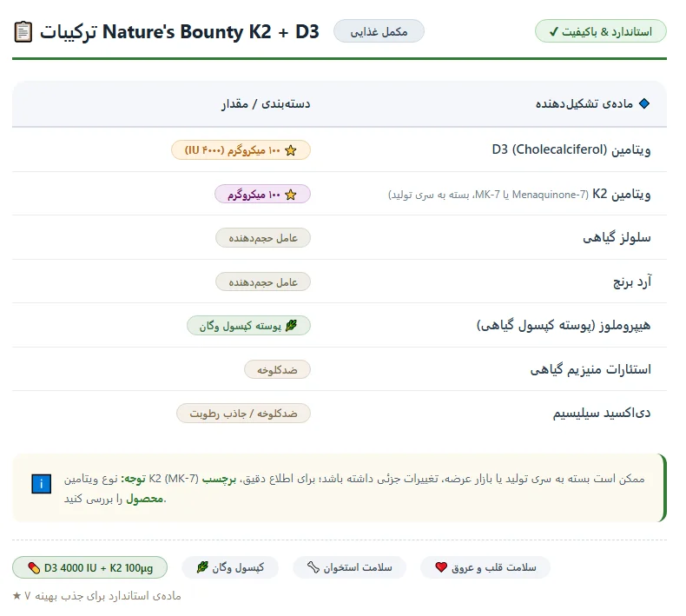Click ضدکلوخه badge in استئارات منیزیم row
Viewport: 686px width, 616px height.
[277, 370]
